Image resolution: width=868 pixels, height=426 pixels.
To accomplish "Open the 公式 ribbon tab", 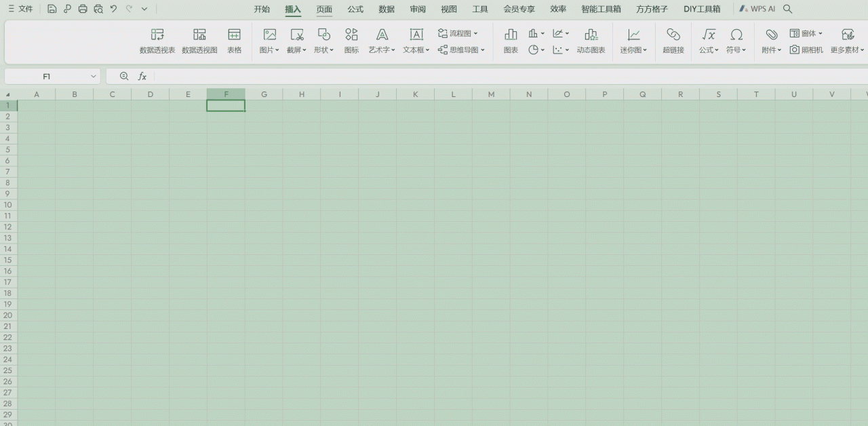I will (x=355, y=9).
